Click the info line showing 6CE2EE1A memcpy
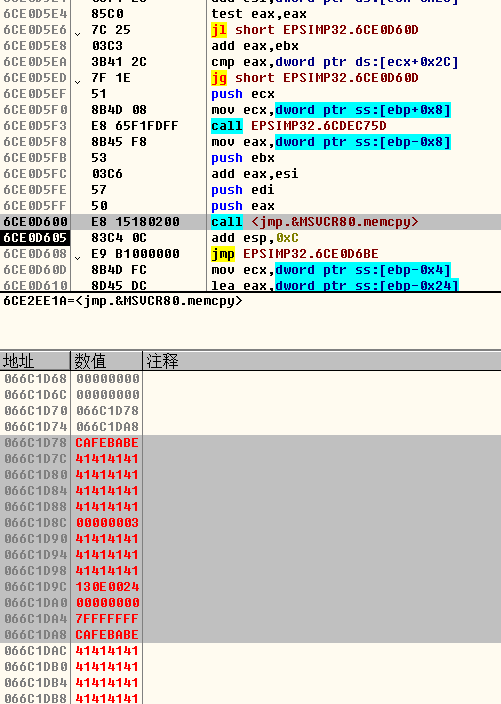 pyautogui.click(x=123, y=301)
